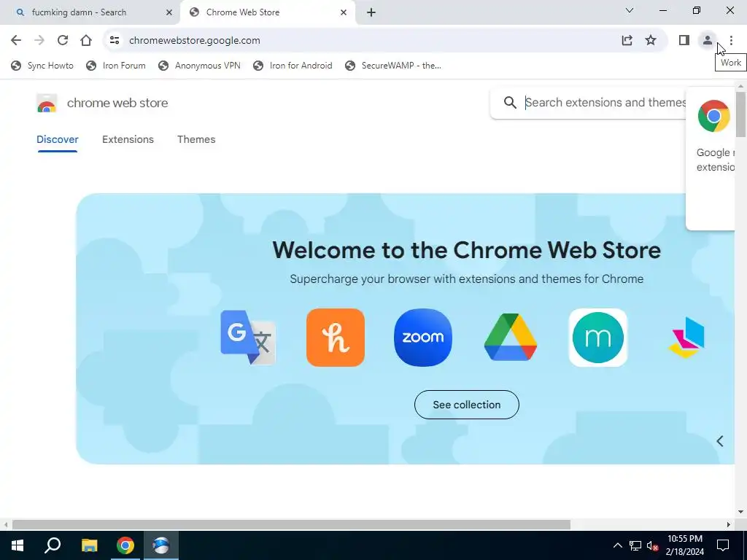Open SecureWAMP bookmark

tap(393, 66)
